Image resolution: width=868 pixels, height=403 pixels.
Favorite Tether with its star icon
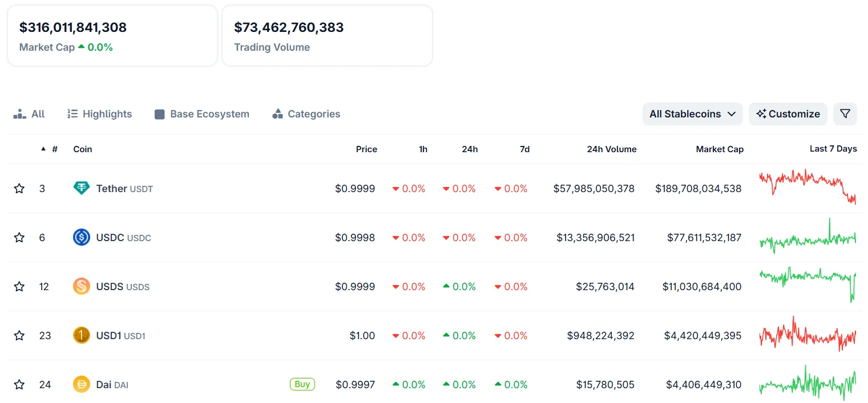click(19, 188)
